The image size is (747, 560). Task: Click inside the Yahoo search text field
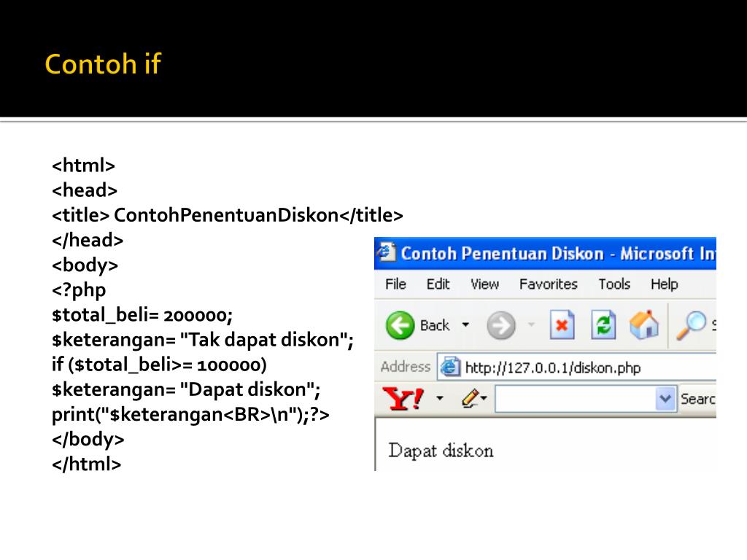coord(576,399)
